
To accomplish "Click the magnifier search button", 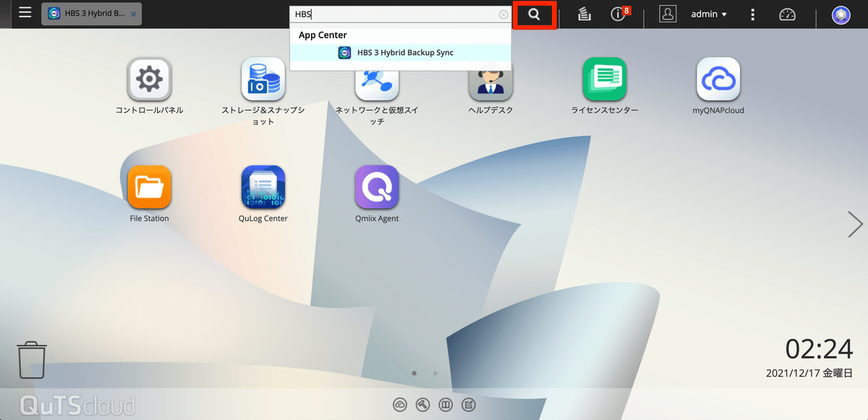I will pos(535,14).
